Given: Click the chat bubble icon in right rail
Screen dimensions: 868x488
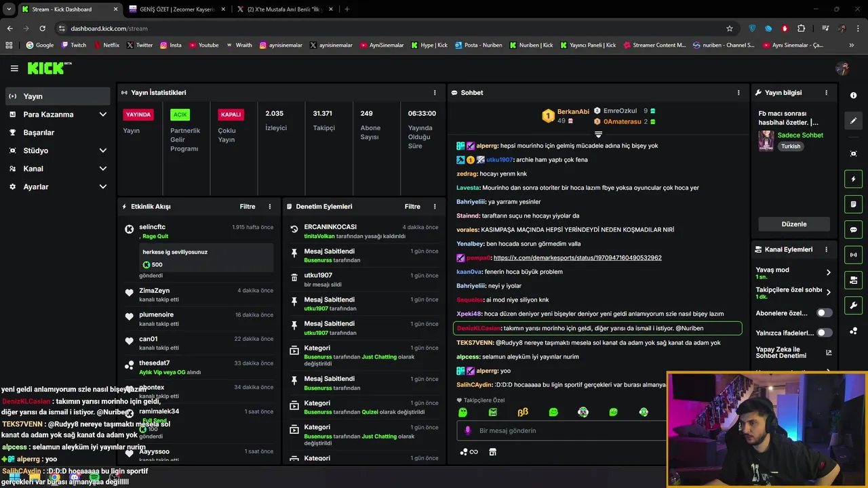Looking at the screenshot, I should (854, 230).
